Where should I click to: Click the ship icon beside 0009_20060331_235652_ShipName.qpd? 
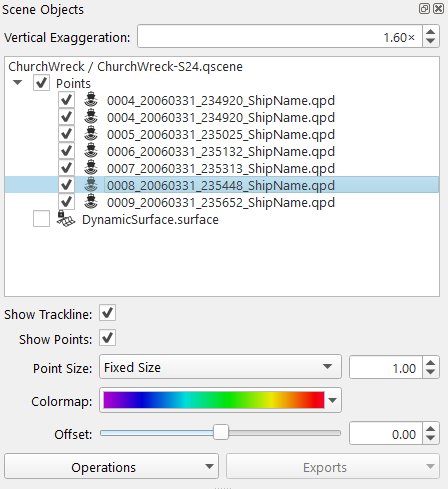coord(91,202)
